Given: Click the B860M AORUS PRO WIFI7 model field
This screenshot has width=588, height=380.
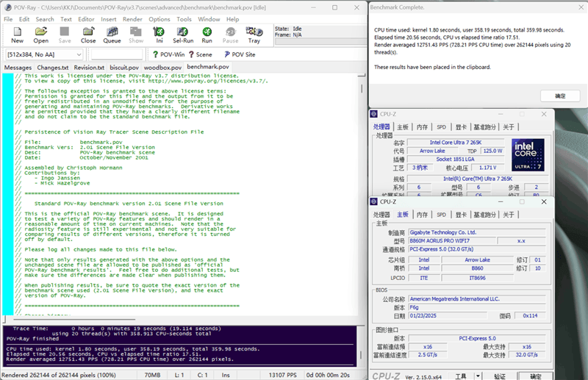Looking at the screenshot, I should (452, 240).
